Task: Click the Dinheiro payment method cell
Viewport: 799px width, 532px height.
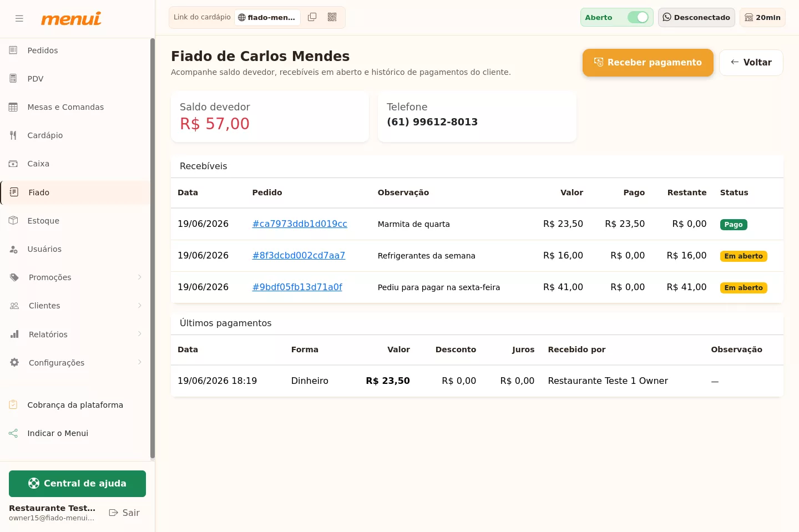Action: click(x=310, y=381)
